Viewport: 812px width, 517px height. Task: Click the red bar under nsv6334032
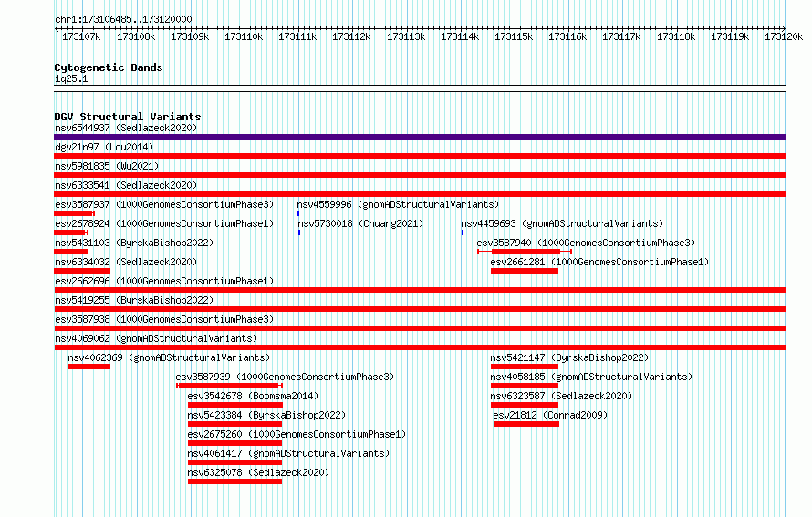click(82, 271)
